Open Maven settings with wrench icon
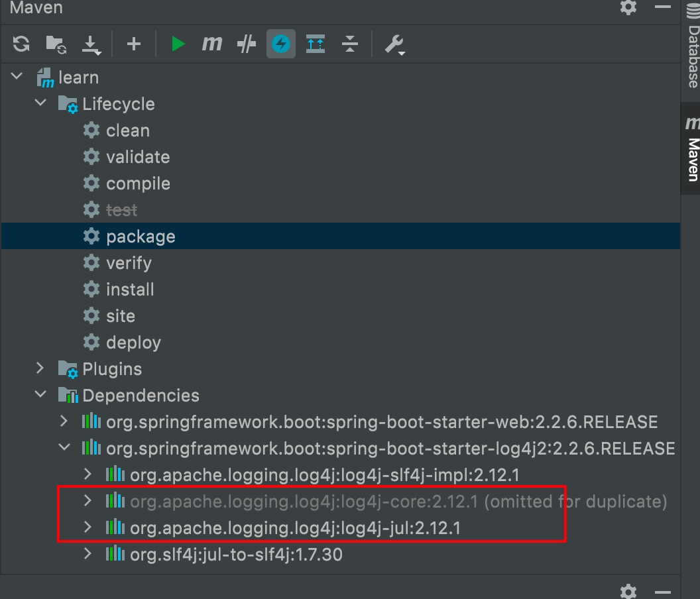The image size is (700, 599). [394, 44]
